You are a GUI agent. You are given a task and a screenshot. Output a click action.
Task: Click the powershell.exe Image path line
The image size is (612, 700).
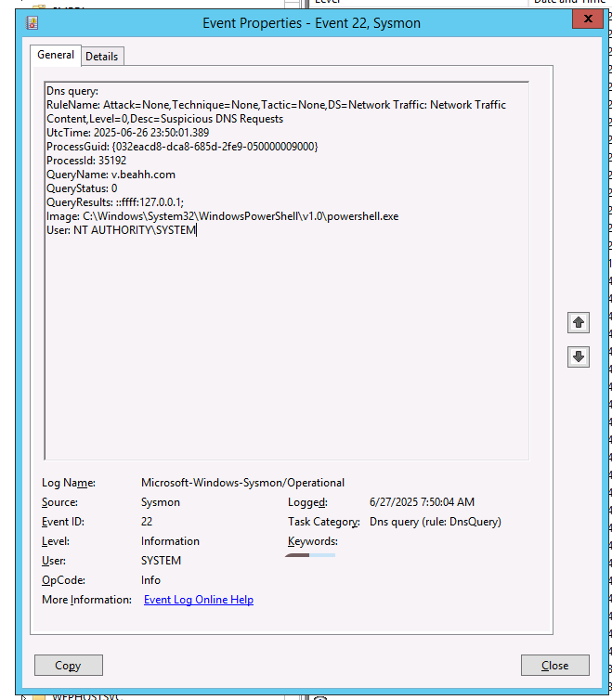[222, 216]
